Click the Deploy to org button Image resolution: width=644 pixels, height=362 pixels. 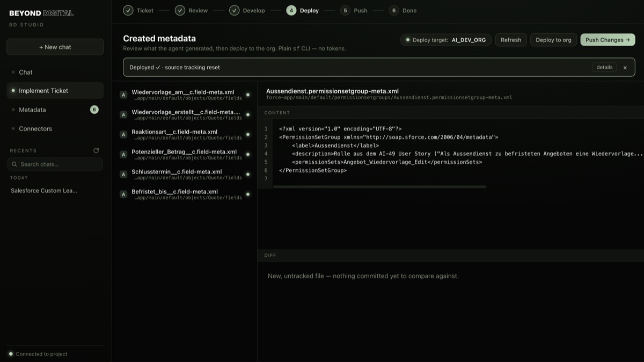[x=553, y=40]
